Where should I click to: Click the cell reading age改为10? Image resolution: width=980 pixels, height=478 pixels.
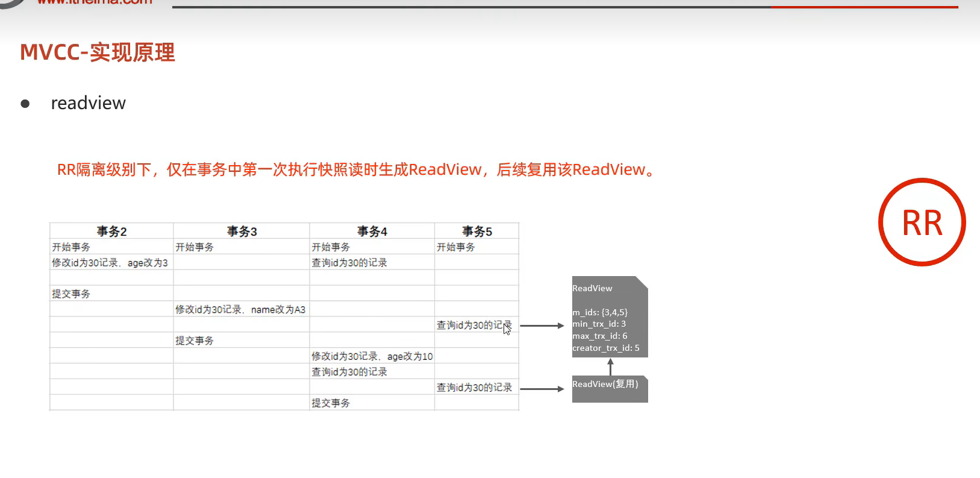(372, 356)
